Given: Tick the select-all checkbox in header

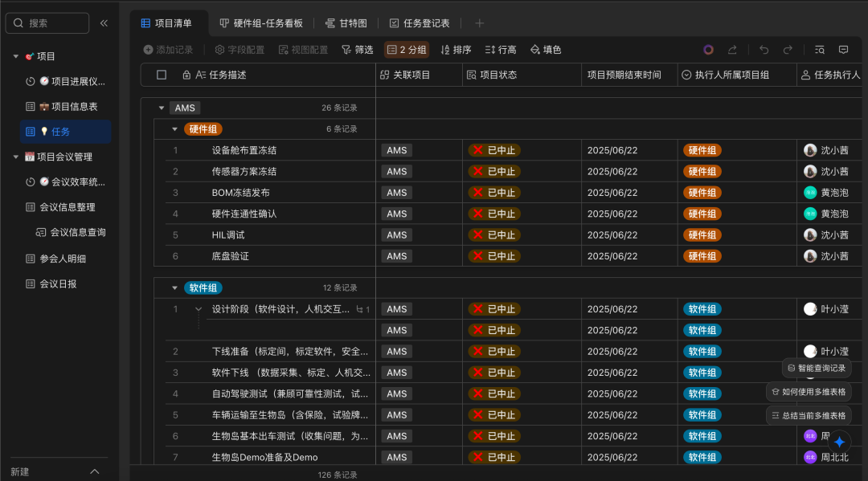Looking at the screenshot, I should [162, 75].
